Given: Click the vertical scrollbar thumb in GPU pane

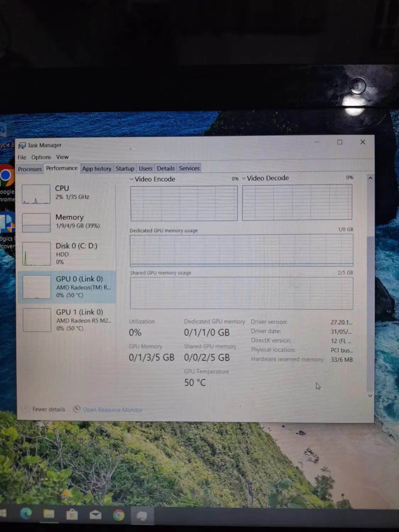Looking at the screenshot, I should (370, 314).
